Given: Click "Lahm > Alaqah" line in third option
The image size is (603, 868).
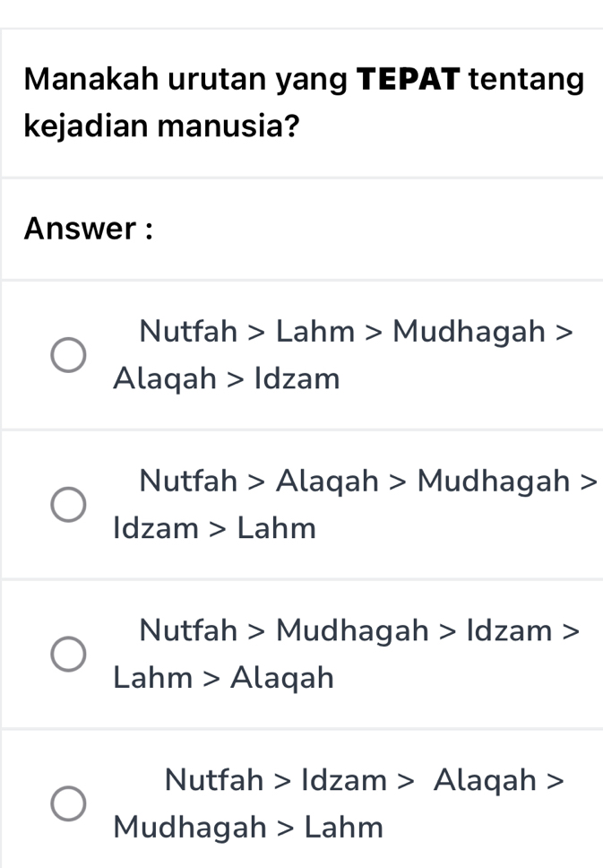Looking at the screenshot, I should tap(223, 678).
